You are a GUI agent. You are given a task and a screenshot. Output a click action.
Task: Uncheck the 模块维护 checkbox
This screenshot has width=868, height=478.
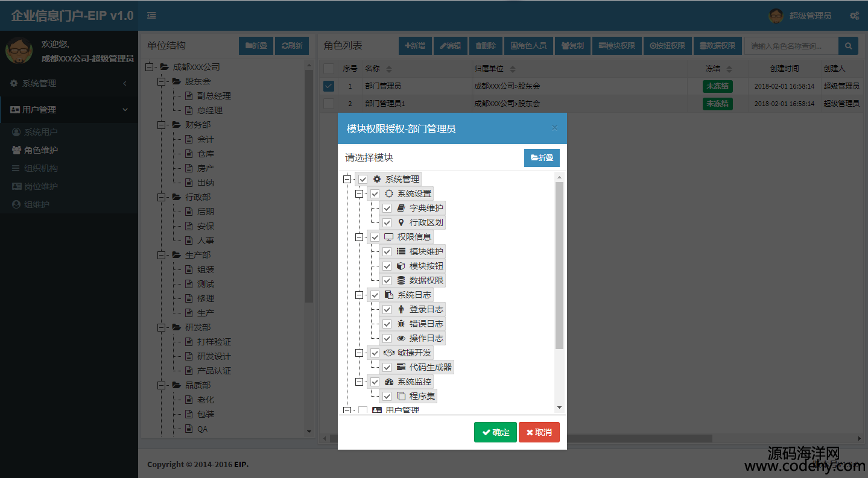tap(387, 251)
